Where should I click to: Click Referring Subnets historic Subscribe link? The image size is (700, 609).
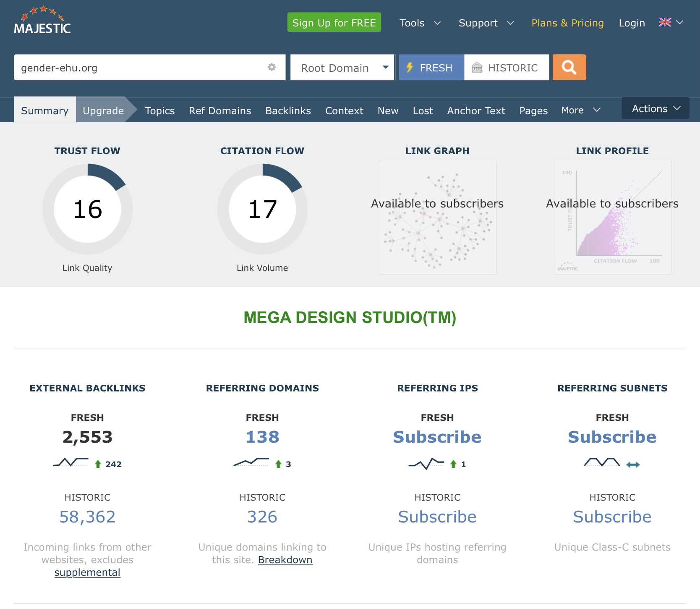(x=612, y=517)
